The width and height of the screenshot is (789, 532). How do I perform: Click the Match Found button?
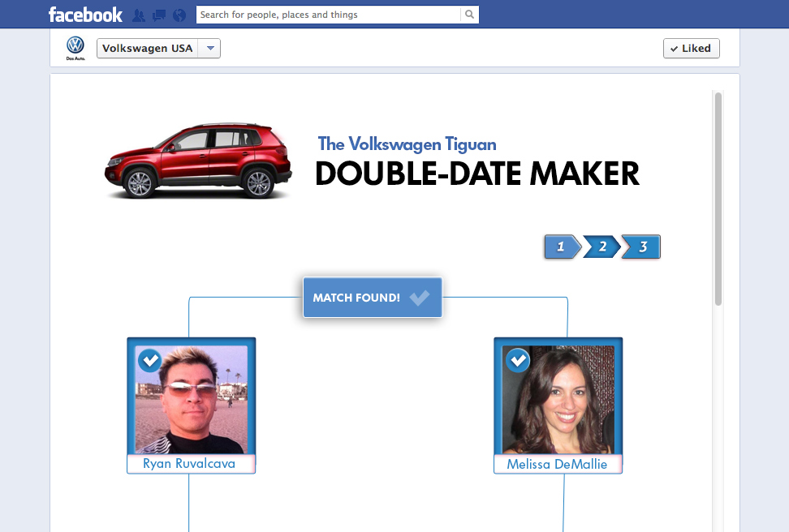[x=373, y=297]
